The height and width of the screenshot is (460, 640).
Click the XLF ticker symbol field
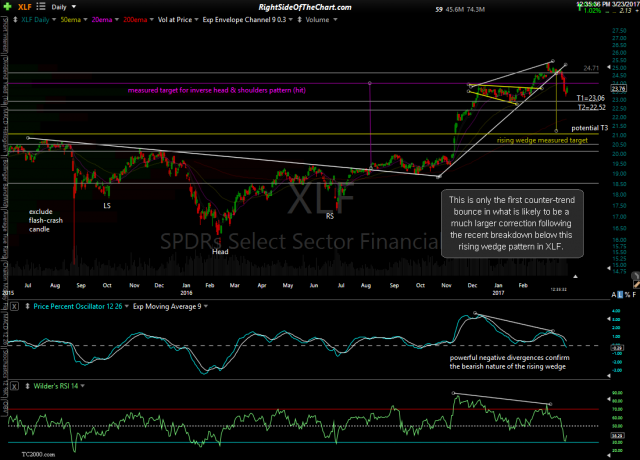25,7
